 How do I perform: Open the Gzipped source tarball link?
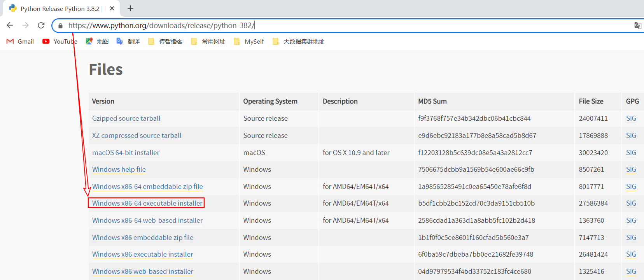pyautogui.click(x=126, y=118)
